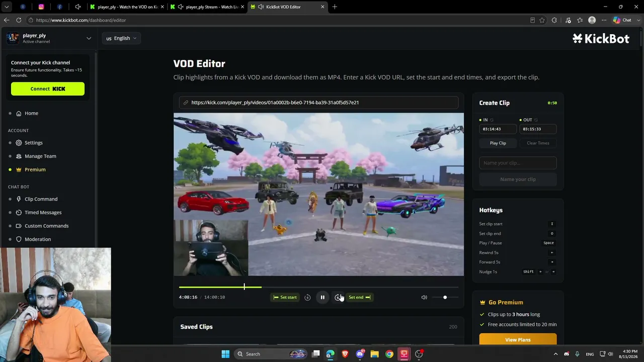The width and height of the screenshot is (644, 362).
Task: Click the disabled 'Name your clip' button
Action: [x=518, y=179]
